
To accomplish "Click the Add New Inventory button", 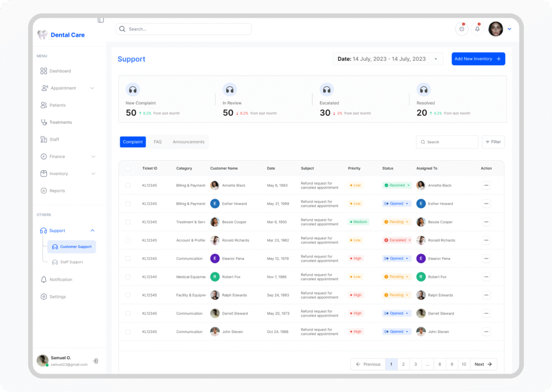I will point(478,59).
